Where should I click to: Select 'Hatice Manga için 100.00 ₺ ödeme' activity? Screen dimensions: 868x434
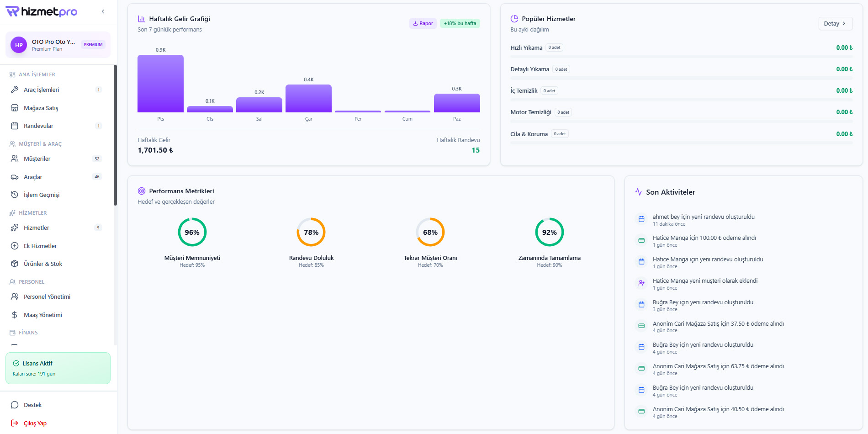(x=743, y=241)
